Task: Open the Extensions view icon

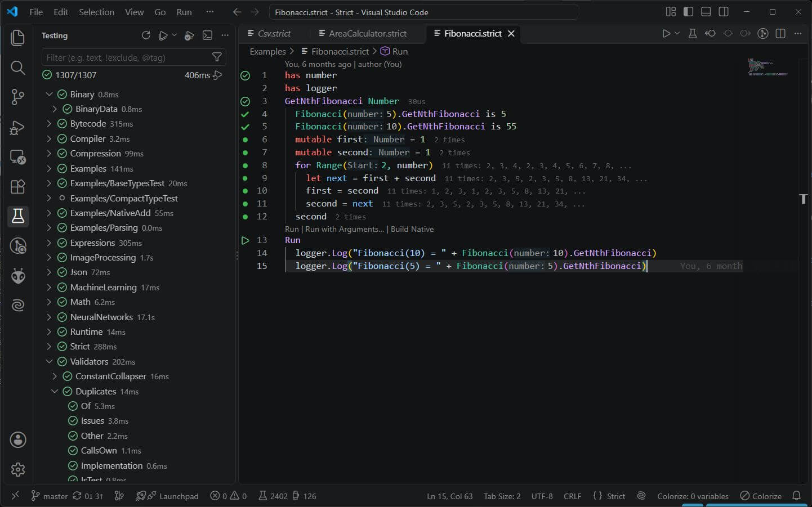Action: click(17, 186)
